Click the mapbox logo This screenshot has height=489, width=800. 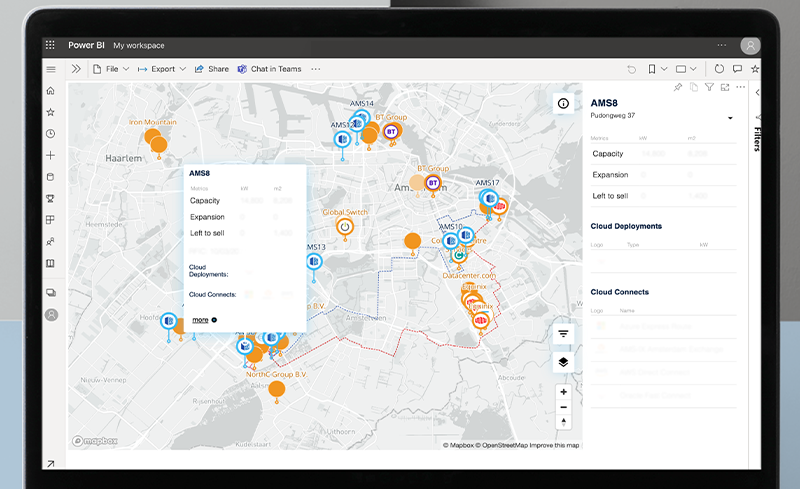(x=95, y=441)
